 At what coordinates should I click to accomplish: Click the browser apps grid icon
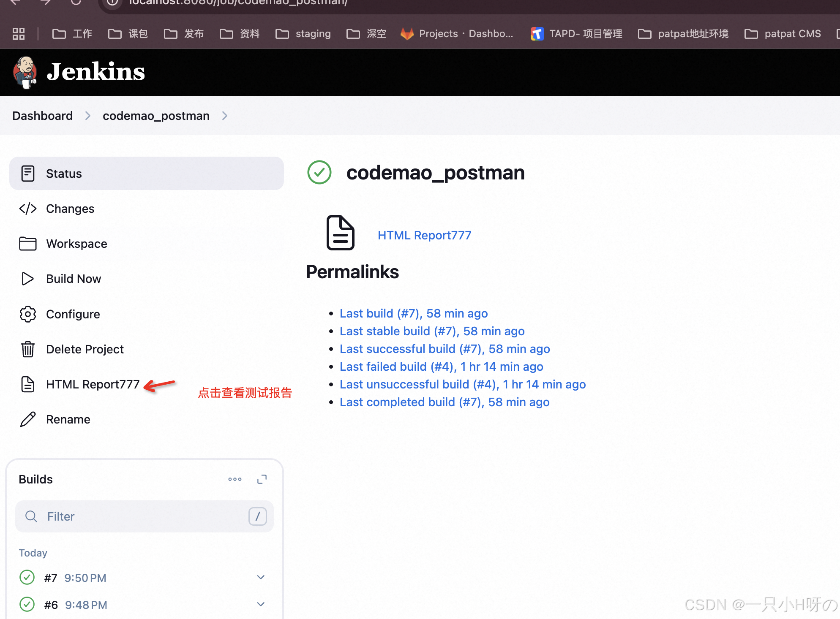(x=19, y=34)
